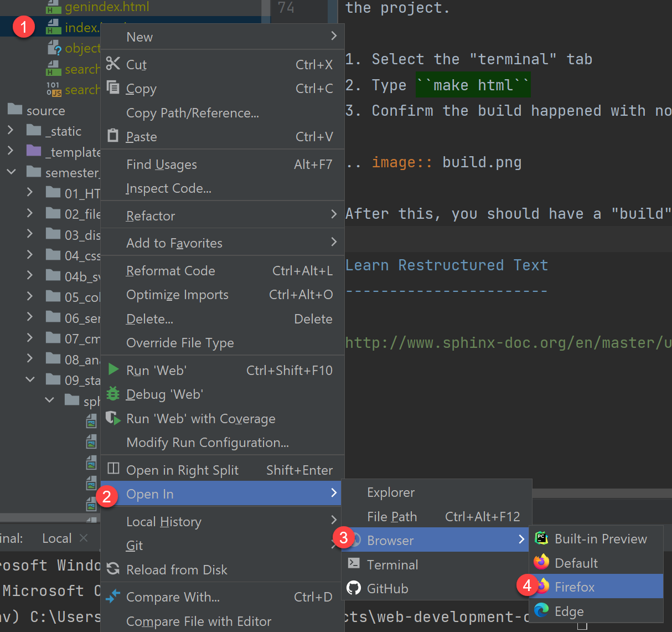This screenshot has width=672, height=632.
Task: Collapse the semester folder
Action: tap(11, 172)
